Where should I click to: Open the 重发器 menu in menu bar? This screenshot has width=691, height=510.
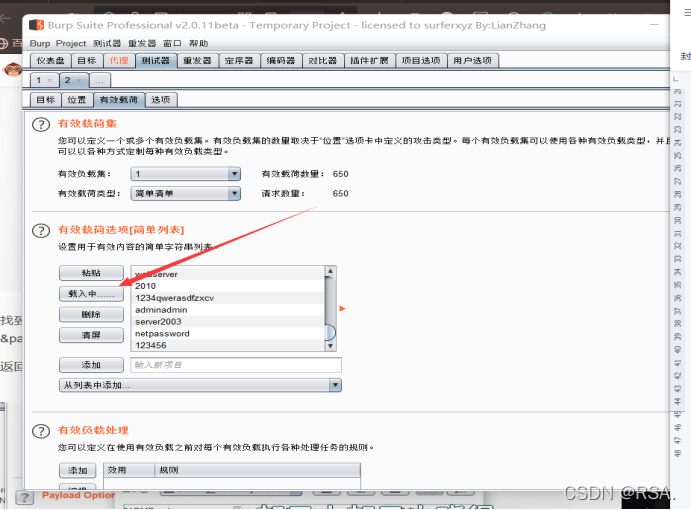(142, 44)
